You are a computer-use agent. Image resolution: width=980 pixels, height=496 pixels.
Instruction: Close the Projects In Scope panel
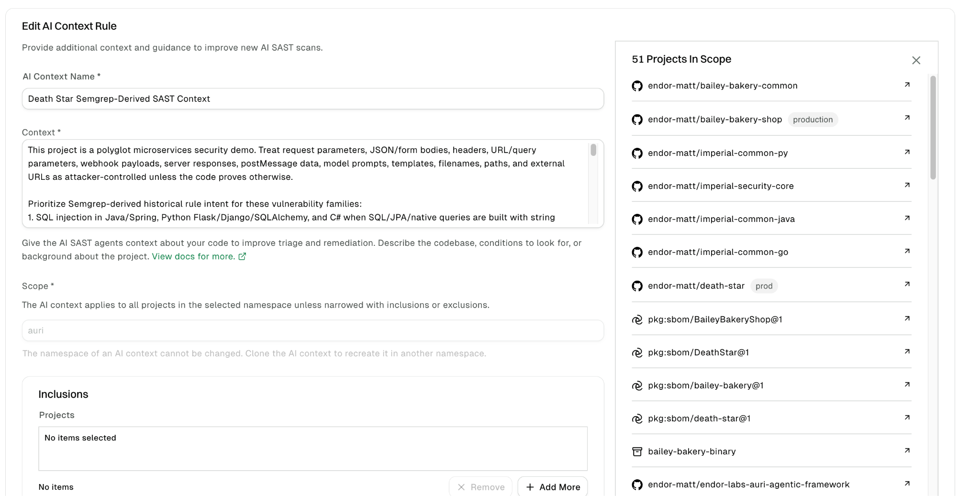click(x=916, y=60)
